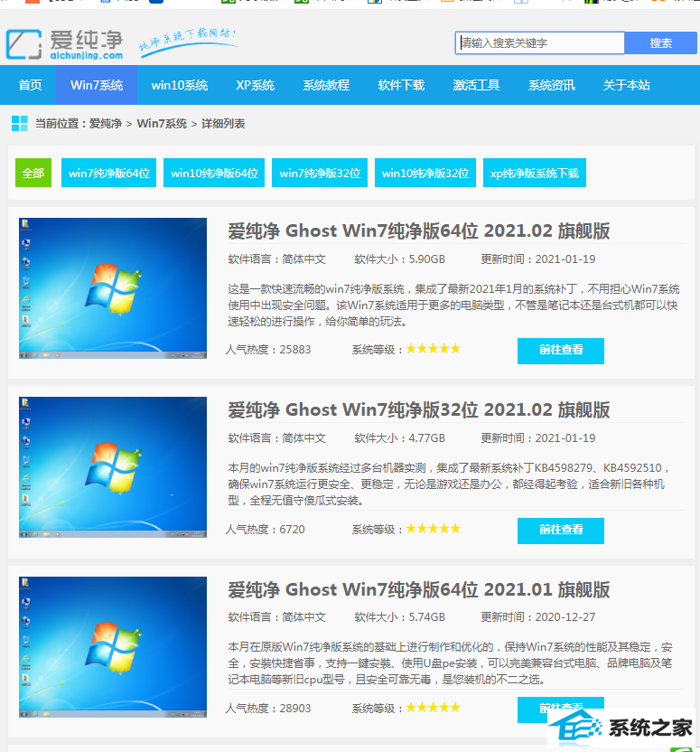Select the xp纯净版系统下载 filter tag

point(534,173)
